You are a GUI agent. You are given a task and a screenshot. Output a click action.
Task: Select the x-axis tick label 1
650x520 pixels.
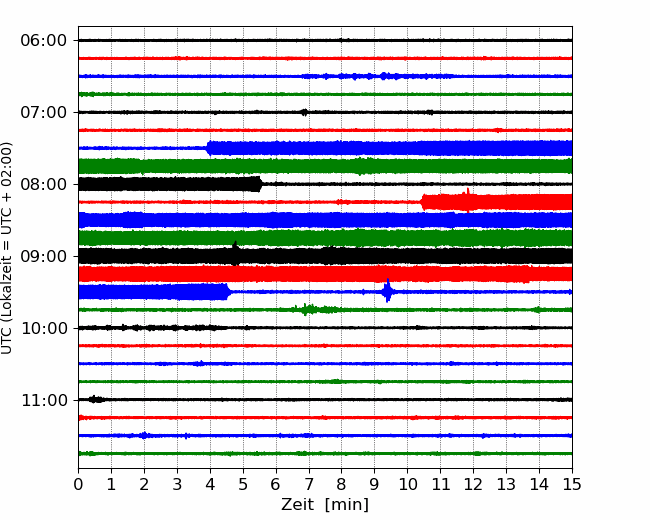111,484
